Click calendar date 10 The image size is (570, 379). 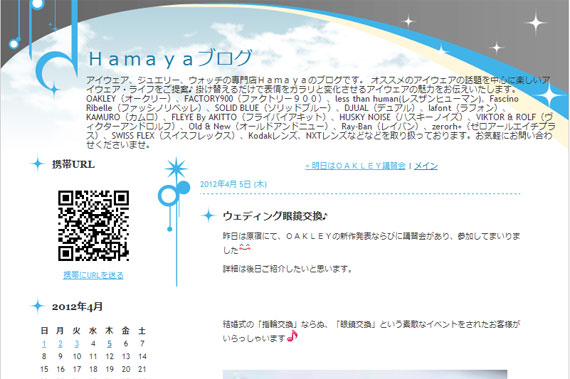(x=77, y=356)
